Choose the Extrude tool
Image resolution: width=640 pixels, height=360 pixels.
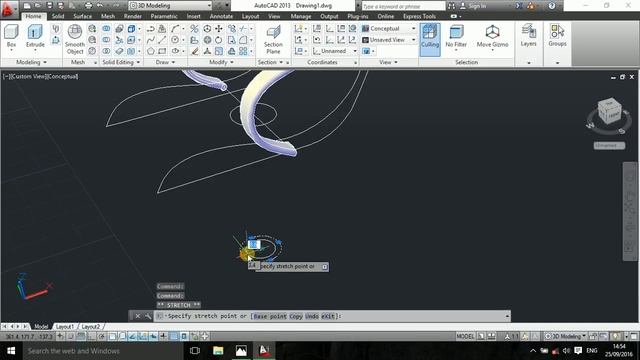(x=35, y=36)
